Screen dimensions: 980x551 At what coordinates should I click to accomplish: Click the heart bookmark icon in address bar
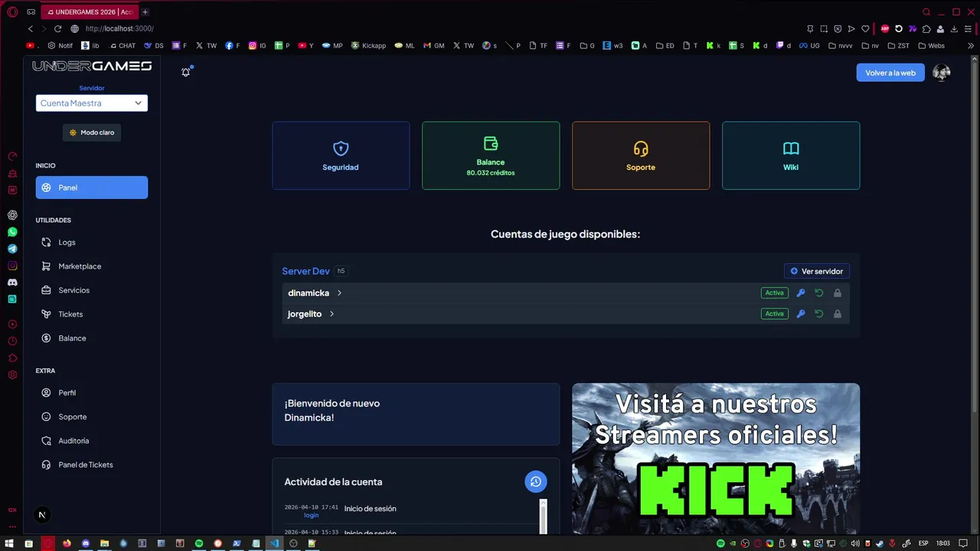[x=865, y=28]
